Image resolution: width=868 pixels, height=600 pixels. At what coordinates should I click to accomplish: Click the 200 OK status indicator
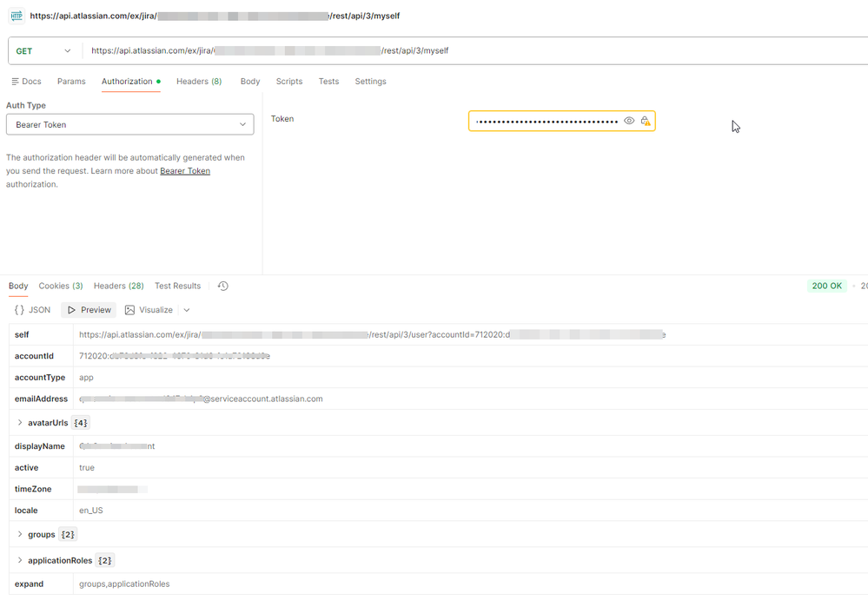point(826,285)
